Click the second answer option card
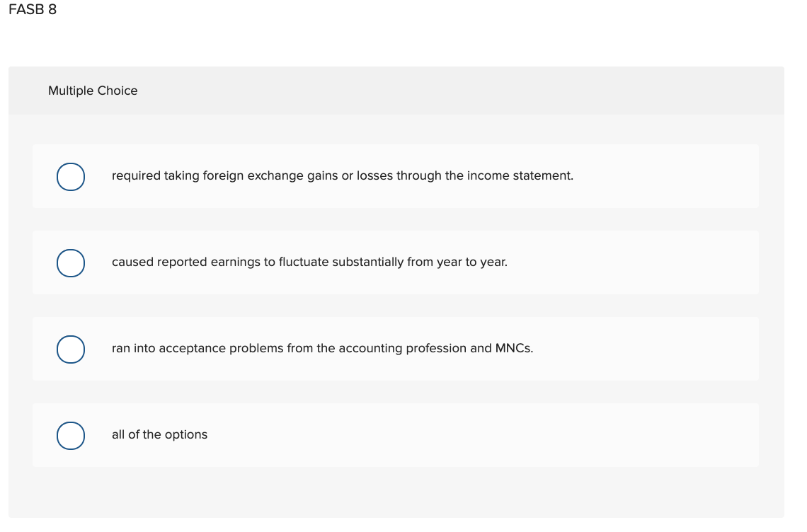The image size is (807, 532). coord(395,262)
